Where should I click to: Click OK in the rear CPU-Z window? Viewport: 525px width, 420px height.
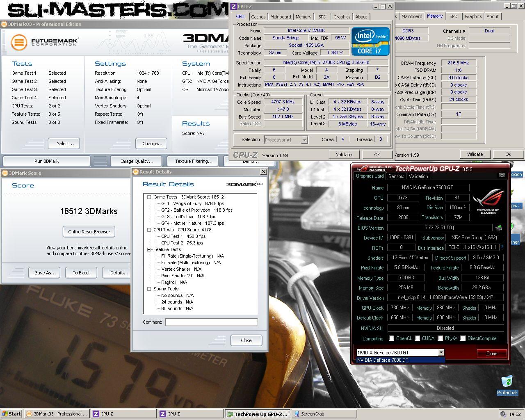click(508, 154)
